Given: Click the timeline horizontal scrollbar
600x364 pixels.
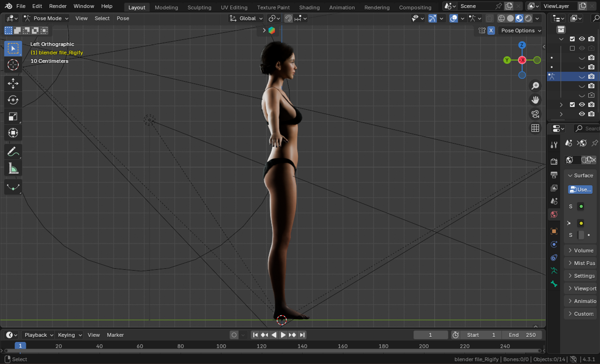Looking at the screenshot, I should (x=272, y=351).
